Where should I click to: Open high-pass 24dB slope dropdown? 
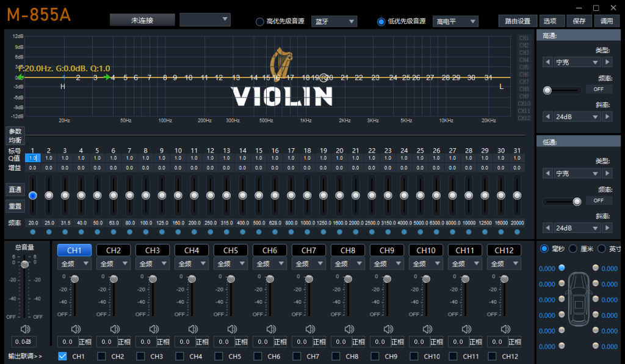click(x=577, y=116)
